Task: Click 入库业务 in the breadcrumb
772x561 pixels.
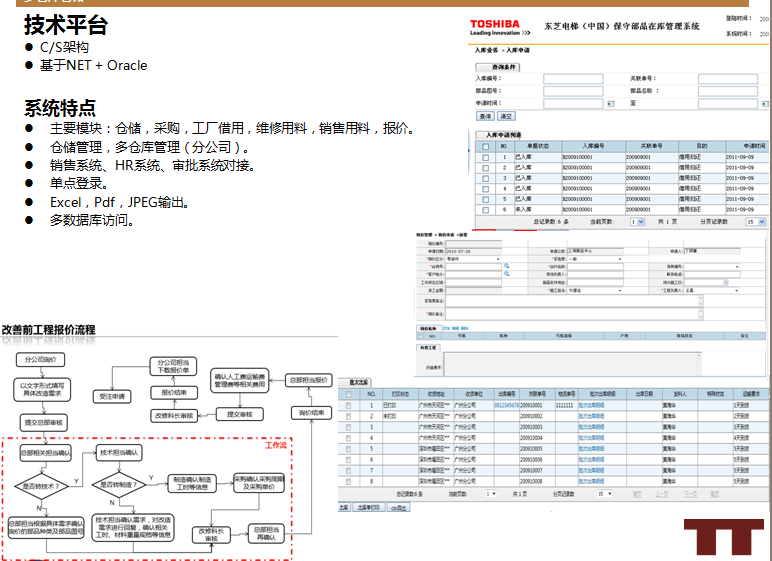Action: 486,50
